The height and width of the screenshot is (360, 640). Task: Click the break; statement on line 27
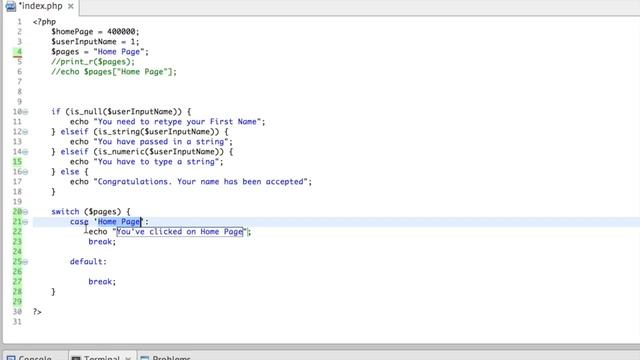pyautogui.click(x=102, y=282)
